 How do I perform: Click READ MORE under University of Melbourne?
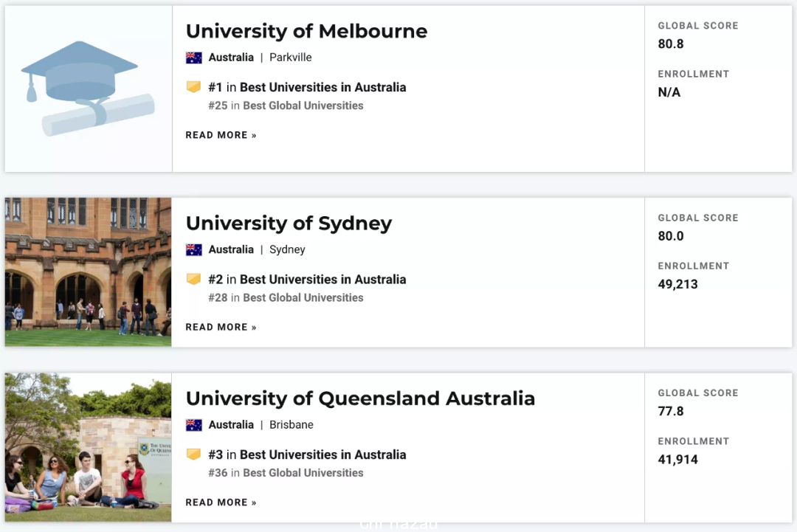[x=221, y=135]
